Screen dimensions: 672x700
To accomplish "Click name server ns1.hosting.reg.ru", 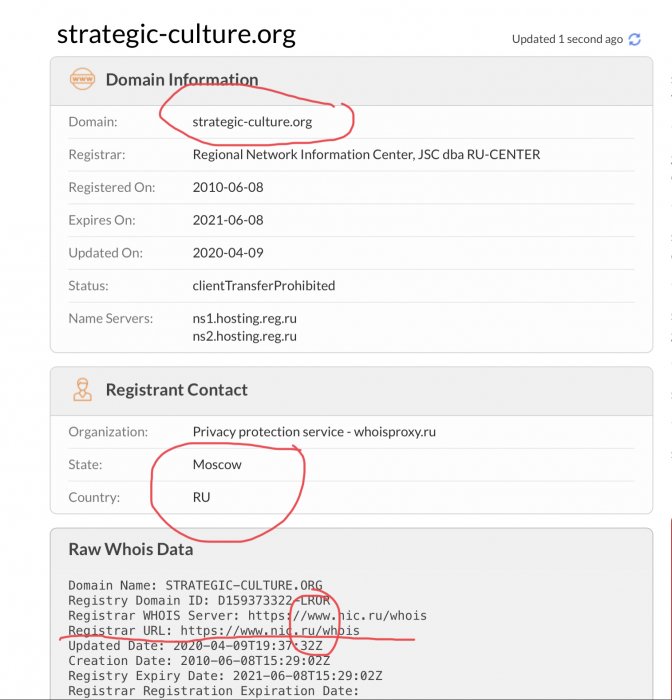I will point(245,319).
